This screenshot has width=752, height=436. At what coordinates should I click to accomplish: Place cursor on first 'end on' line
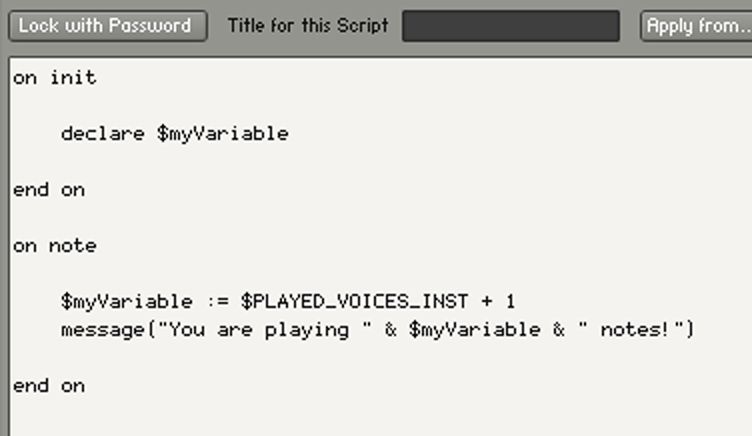pos(49,190)
